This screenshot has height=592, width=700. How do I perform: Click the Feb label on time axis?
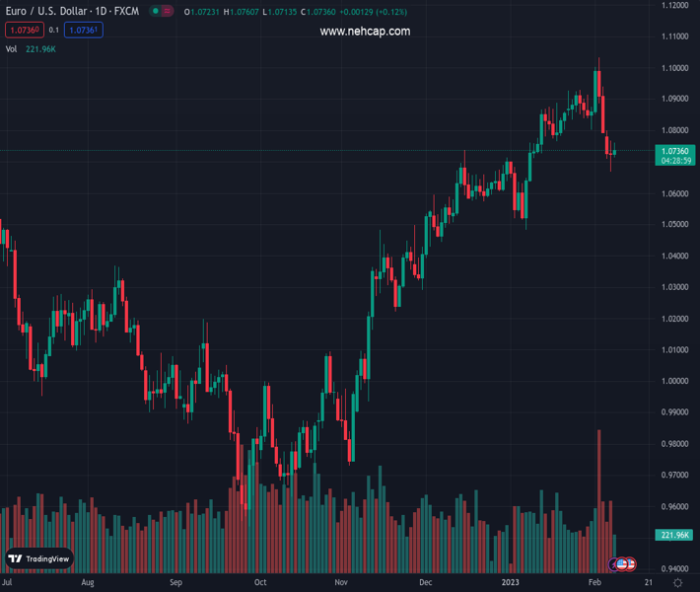click(594, 583)
